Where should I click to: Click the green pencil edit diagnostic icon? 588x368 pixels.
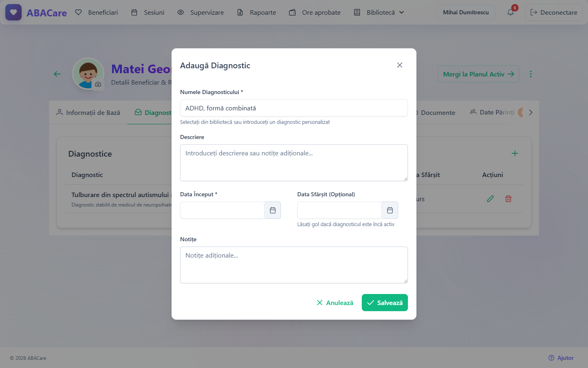point(490,199)
